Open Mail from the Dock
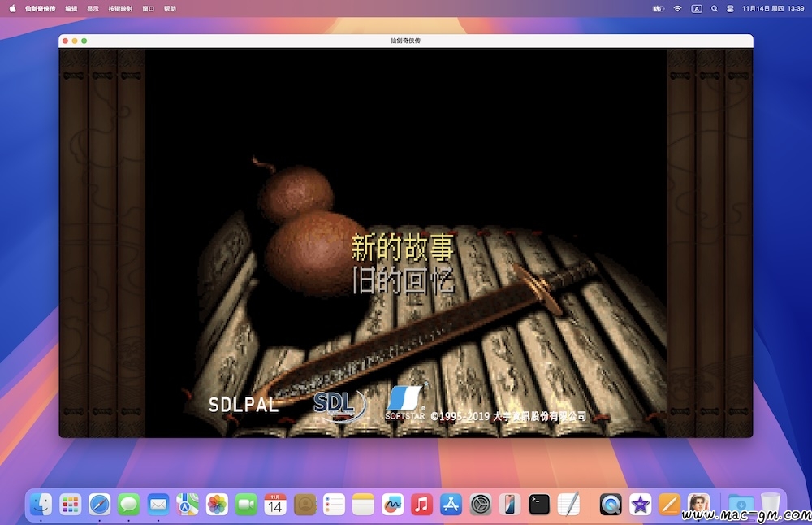The image size is (812, 525). (x=158, y=504)
